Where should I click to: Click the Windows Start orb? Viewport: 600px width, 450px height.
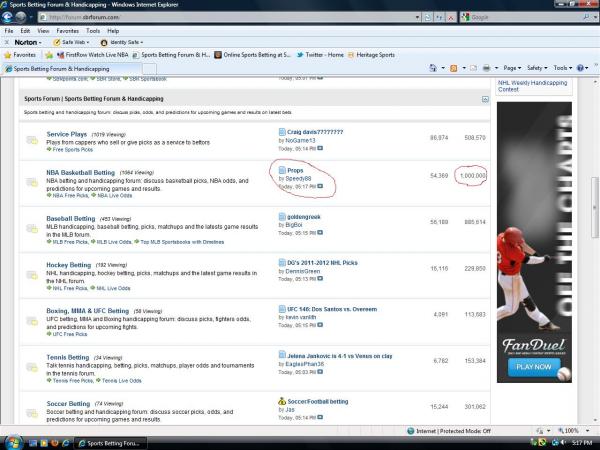click(x=14, y=440)
